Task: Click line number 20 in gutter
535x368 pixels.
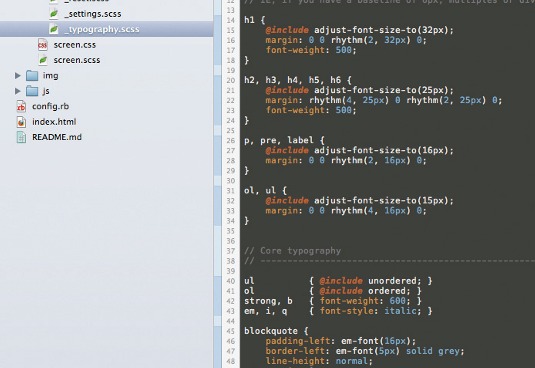Action: pyautogui.click(x=231, y=80)
